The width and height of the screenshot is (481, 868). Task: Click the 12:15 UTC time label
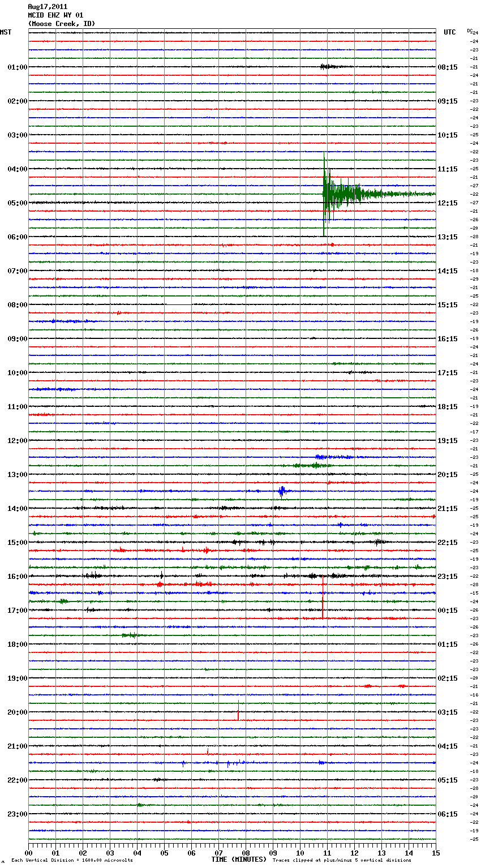tap(448, 203)
